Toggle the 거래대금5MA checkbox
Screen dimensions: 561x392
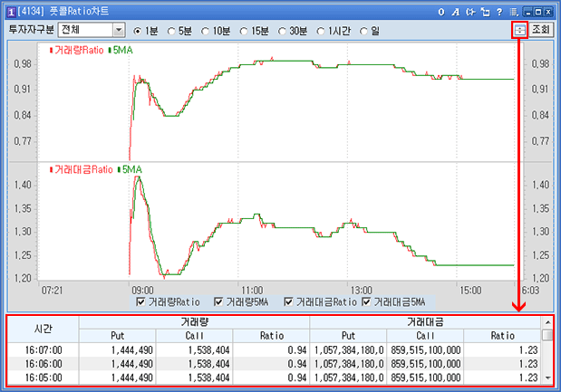[367, 301]
